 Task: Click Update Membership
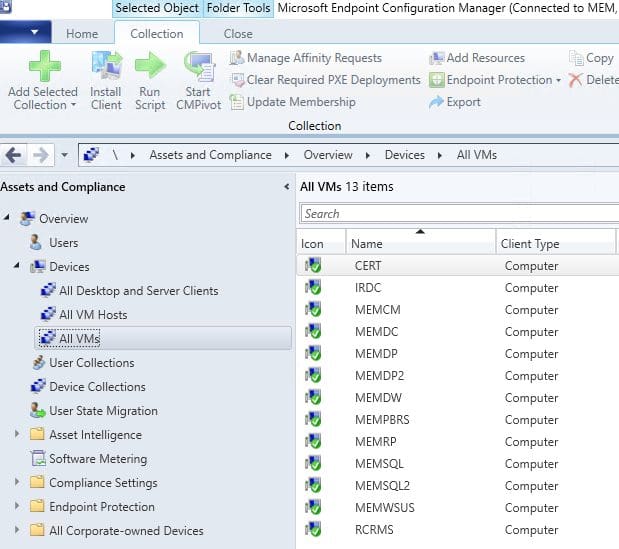(293, 102)
